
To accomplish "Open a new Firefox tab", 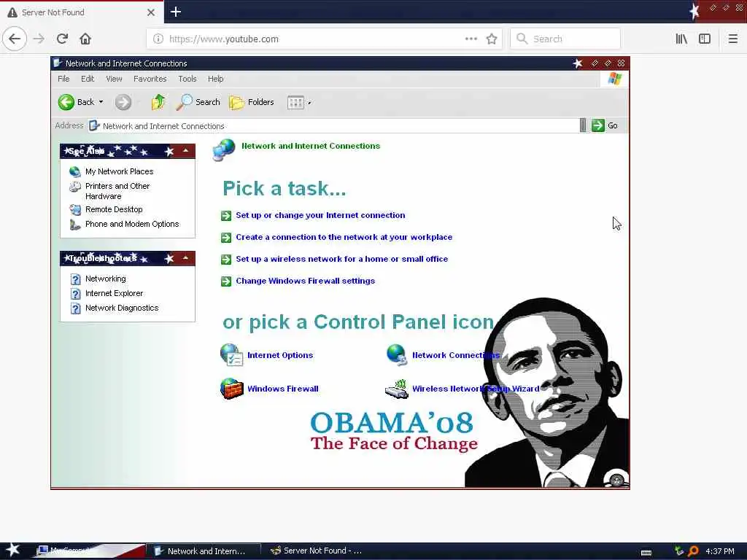I will 176,12.
